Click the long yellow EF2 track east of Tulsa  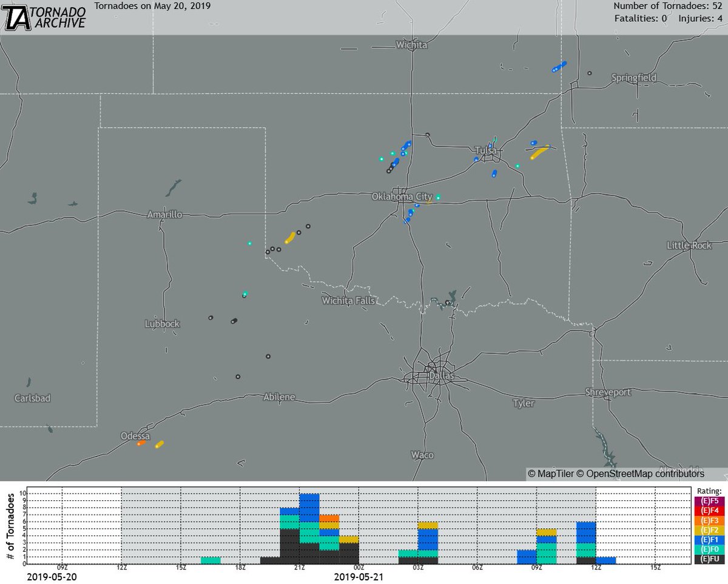pyautogui.click(x=539, y=152)
